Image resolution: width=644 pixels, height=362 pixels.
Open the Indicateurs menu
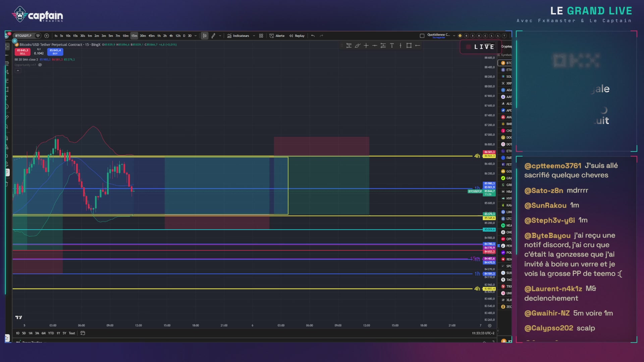click(238, 36)
